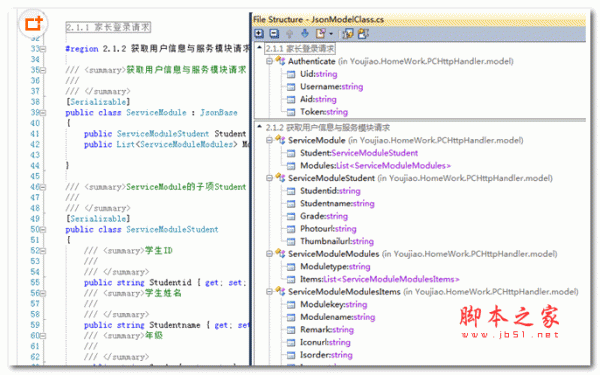600x375 pixels.
Task: Click the ServiceModuleModulesItems class icon
Action: pos(280,292)
